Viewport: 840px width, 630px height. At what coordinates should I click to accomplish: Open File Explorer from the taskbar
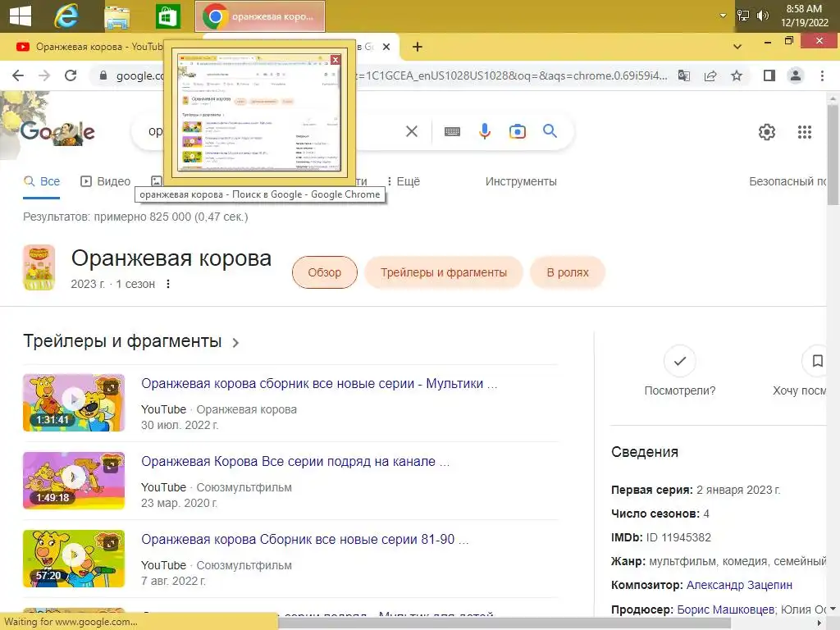coord(116,16)
